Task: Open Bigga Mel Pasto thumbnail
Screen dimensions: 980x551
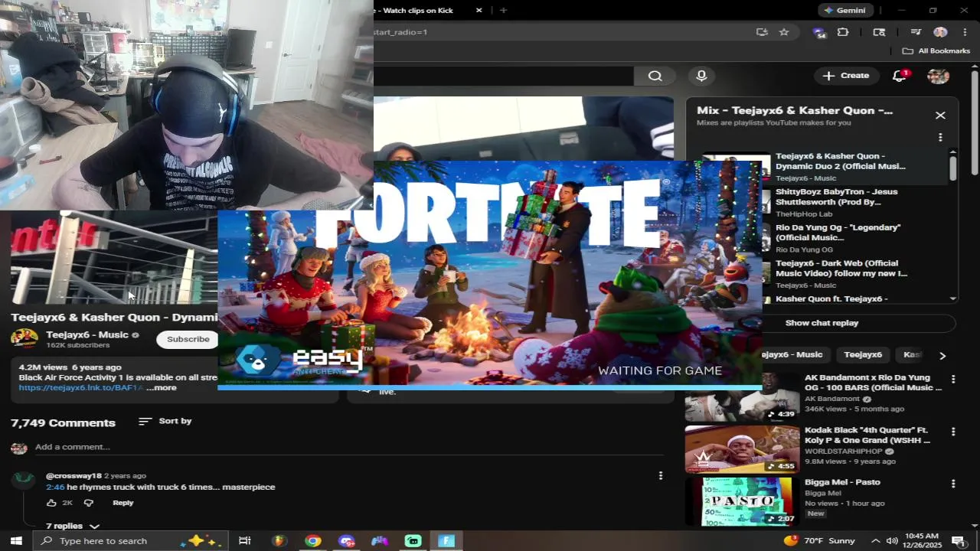Action: [x=742, y=500]
